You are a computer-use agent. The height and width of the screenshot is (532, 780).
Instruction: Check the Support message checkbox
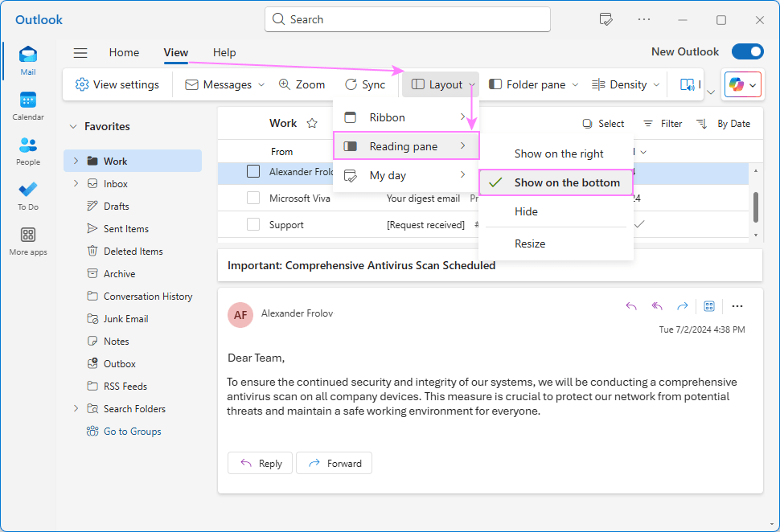[253, 224]
